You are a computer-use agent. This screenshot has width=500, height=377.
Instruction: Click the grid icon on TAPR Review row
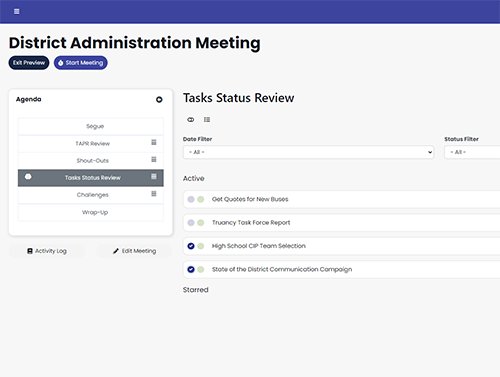pyautogui.click(x=154, y=142)
